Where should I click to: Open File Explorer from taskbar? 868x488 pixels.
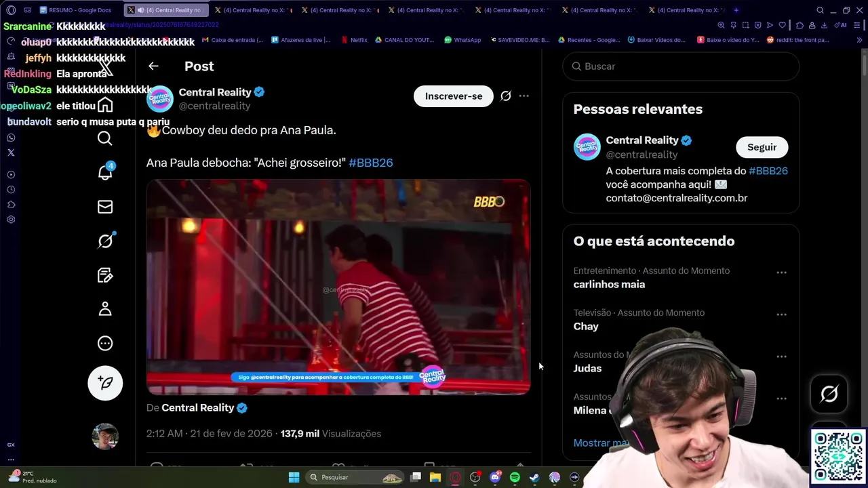click(435, 477)
